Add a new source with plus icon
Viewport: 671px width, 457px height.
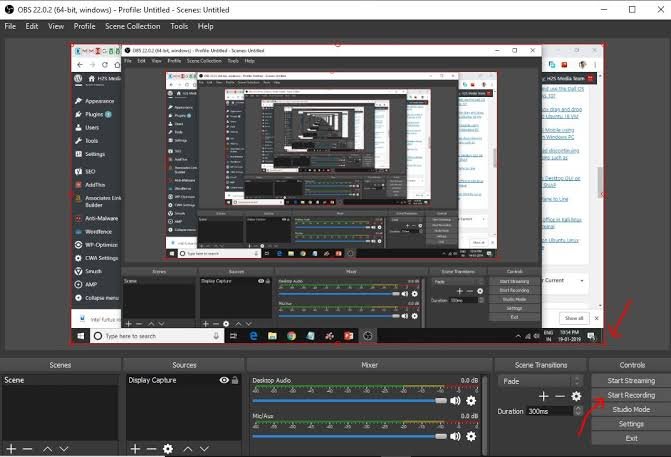pos(133,449)
